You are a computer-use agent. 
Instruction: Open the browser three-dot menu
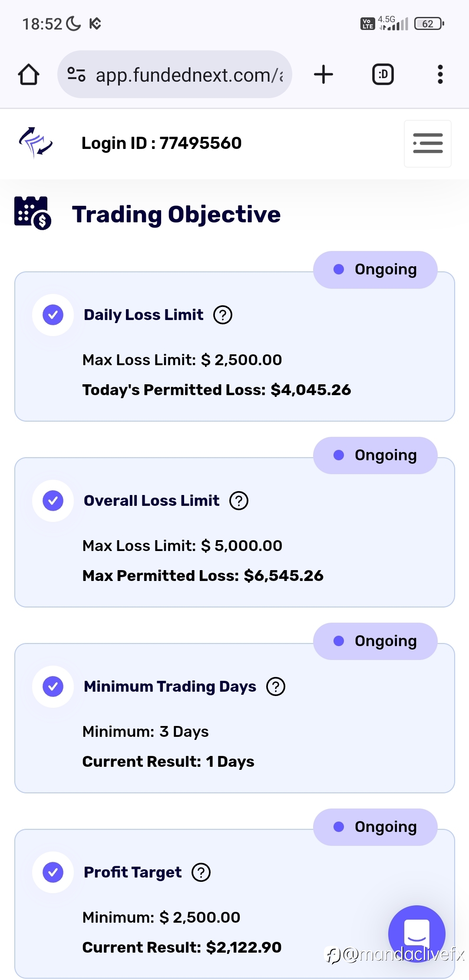pos(440,74)
